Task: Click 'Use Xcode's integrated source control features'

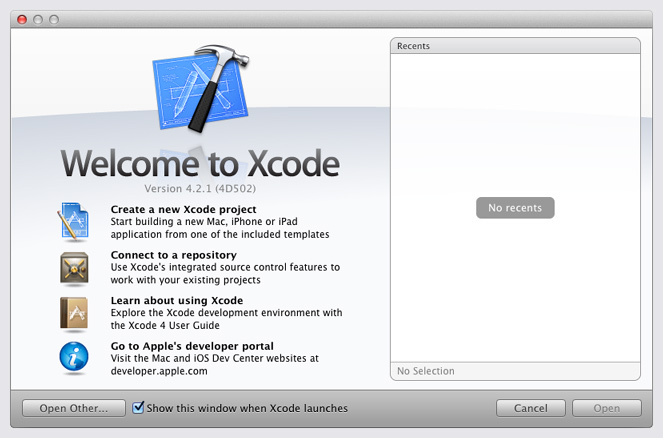Action: 219,267
